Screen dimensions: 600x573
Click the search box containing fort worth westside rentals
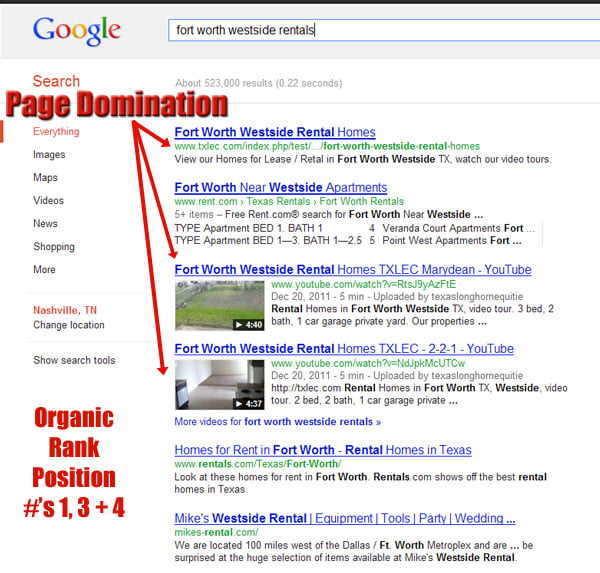point(384,30)
